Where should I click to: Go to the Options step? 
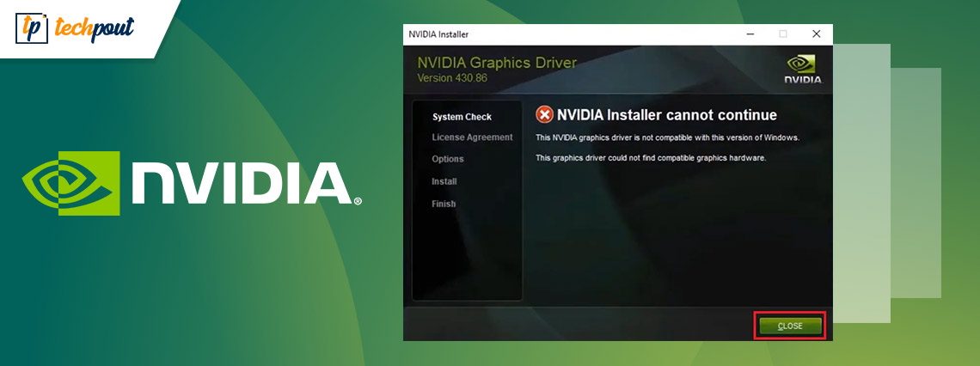[x=448, y=159]
